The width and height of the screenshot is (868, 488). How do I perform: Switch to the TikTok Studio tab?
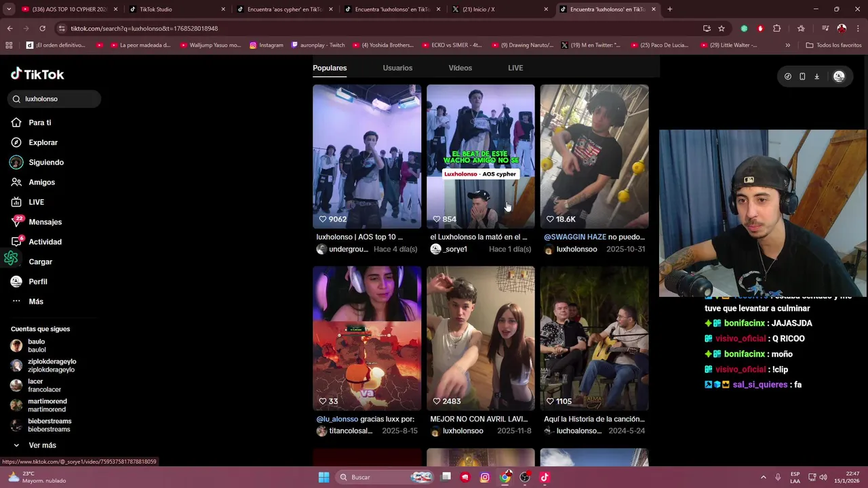coord(178,9)
